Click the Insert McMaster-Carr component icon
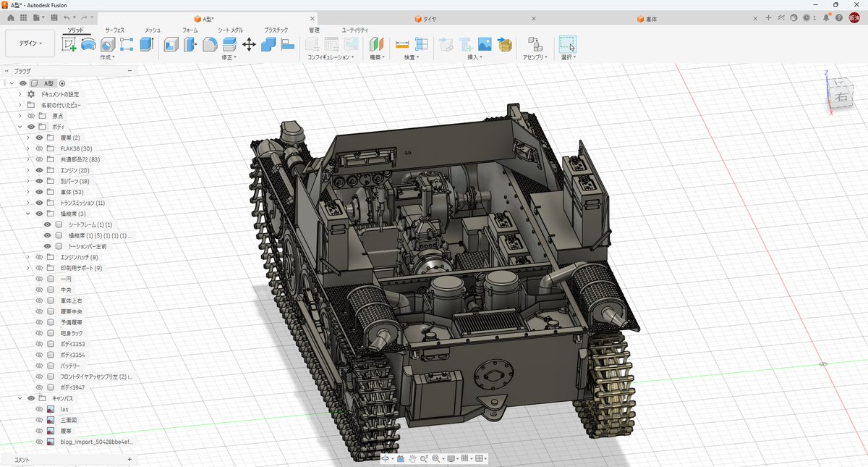The image size is (868, 467). click(x=504, y=45)
